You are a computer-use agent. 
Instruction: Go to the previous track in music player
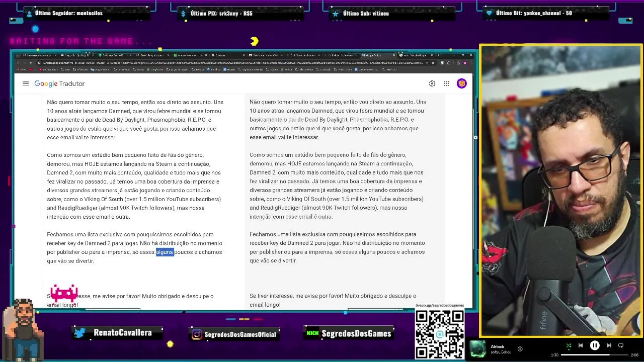point(581,345)
